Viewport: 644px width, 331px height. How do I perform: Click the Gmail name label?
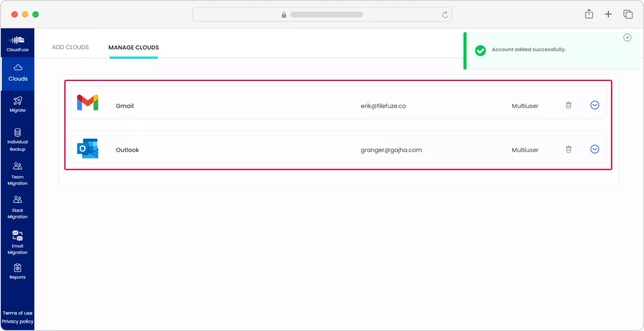click(x=125, y=106)
